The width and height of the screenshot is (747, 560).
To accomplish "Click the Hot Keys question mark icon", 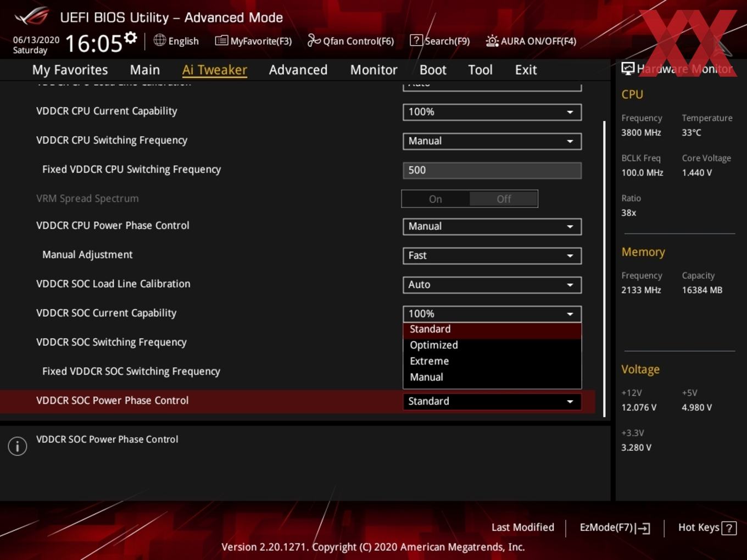I will [729, 528].
